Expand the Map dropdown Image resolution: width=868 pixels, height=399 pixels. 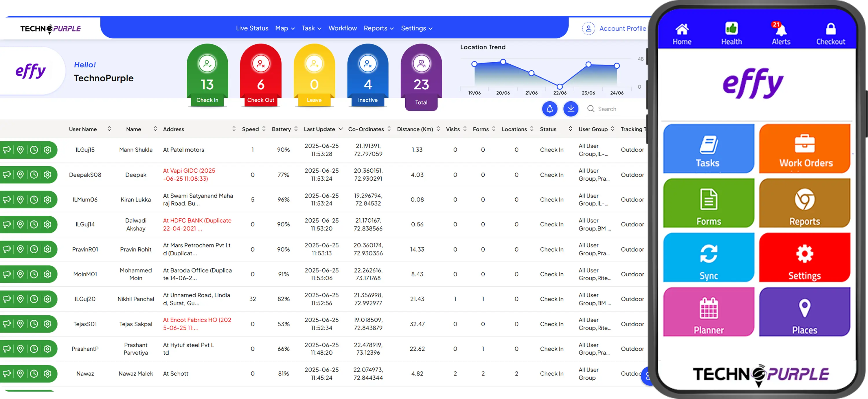pos(284,28)
